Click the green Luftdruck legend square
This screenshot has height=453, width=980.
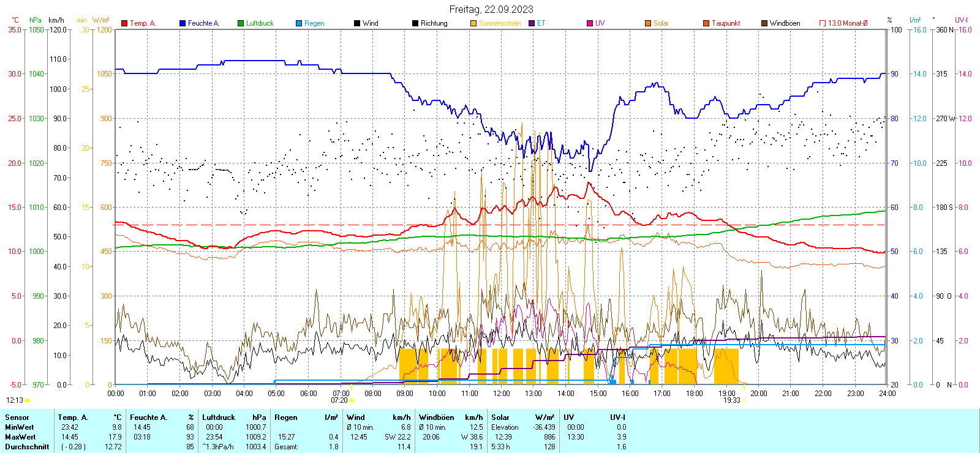pos(241,23)
